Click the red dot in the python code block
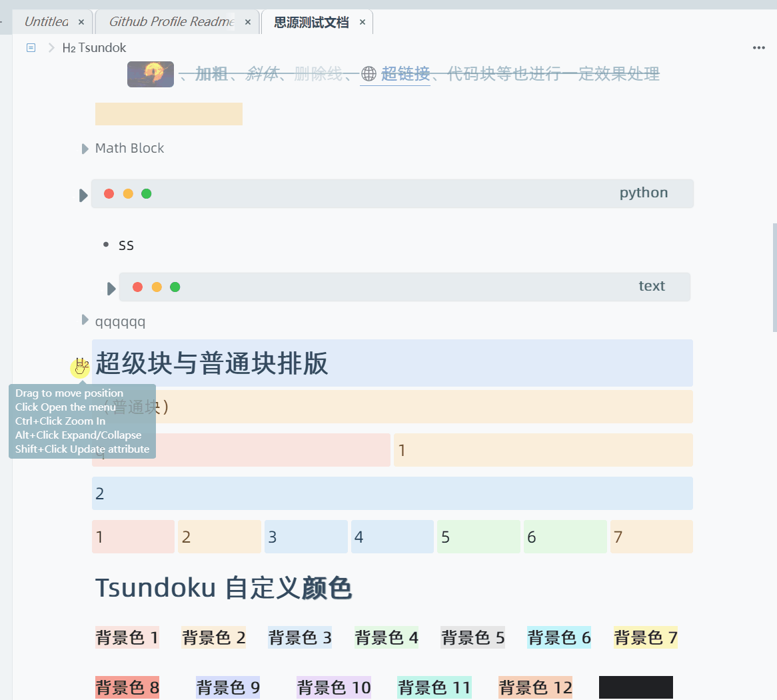Viewport: 777px width, 700px height. [109, 193]
